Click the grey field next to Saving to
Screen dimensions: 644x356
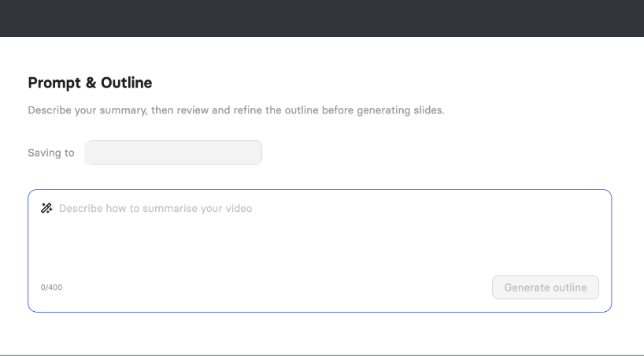pyautogui.click(x=173, y=153)
